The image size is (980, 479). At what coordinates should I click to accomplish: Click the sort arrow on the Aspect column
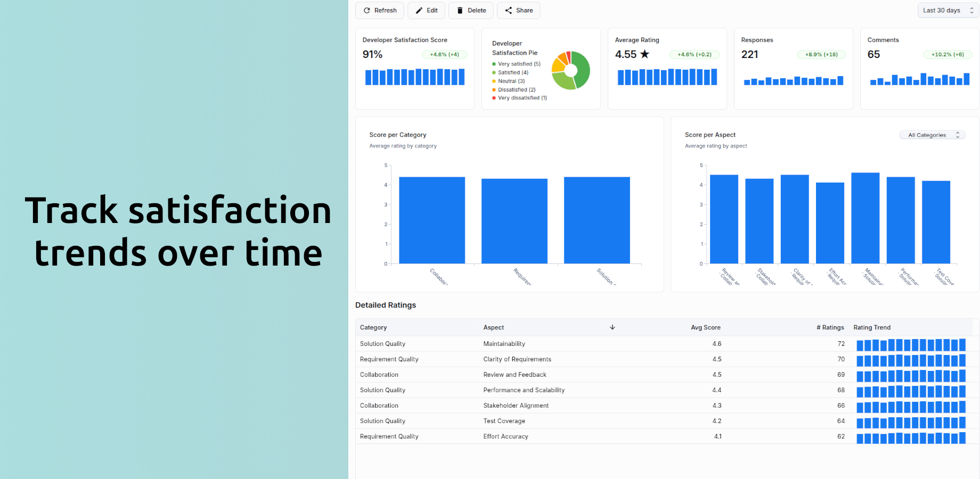612,327
